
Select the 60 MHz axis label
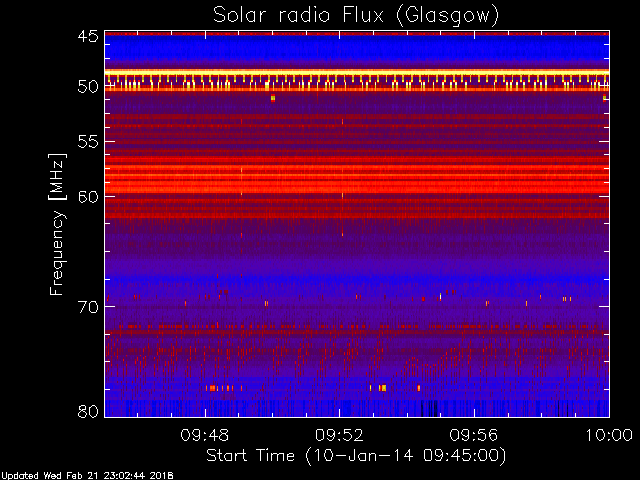tap(88, 197)
